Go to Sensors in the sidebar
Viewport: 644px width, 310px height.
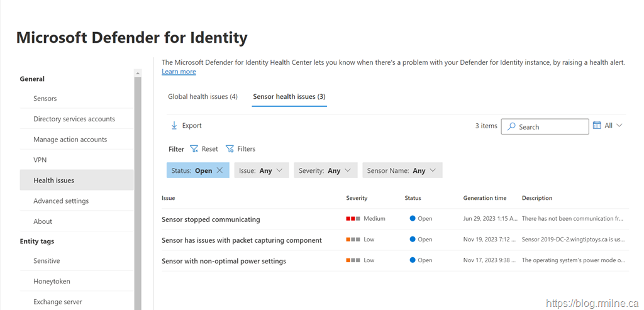(45, 99)
